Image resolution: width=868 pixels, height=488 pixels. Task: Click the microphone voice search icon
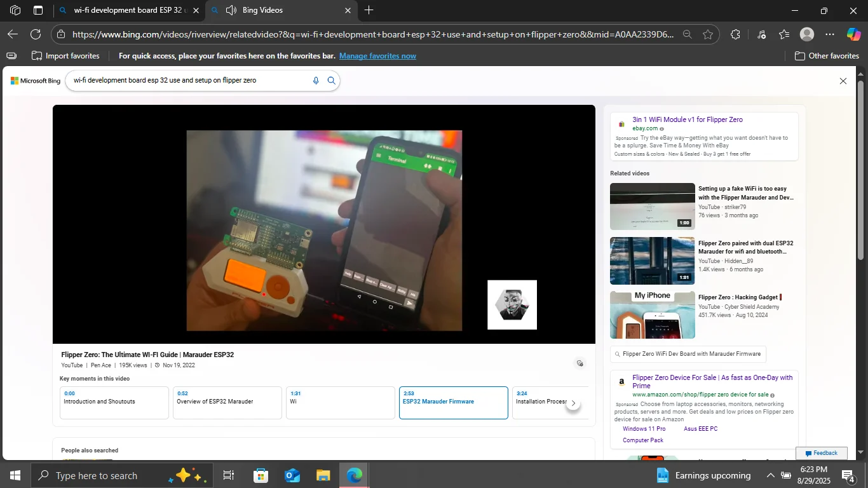click(x=316, y=81)
